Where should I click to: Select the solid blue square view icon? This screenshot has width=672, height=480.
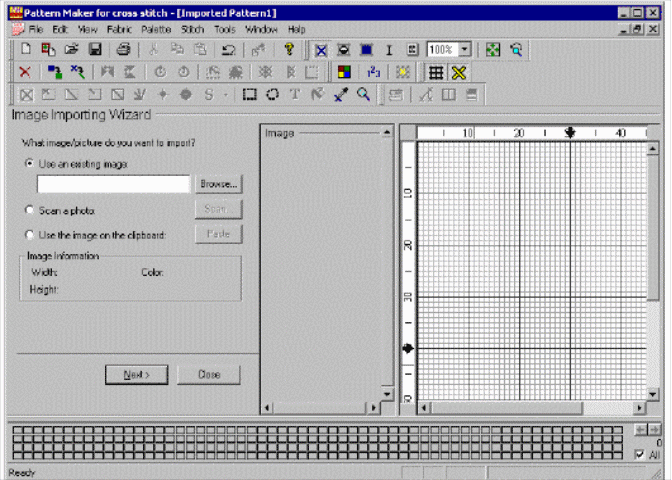click(x=366, y=50)
